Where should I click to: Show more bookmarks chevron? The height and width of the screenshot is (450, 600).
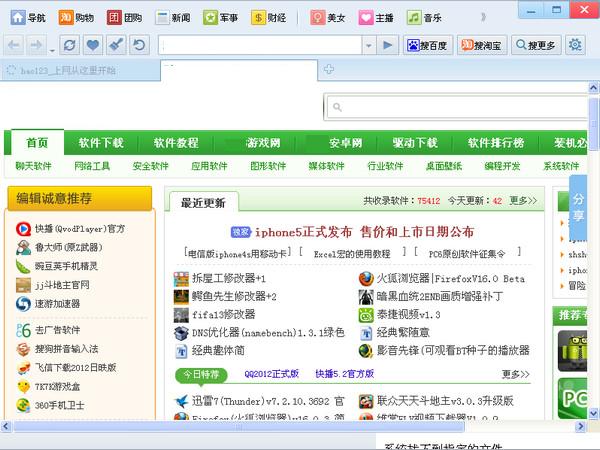[x=483, y=17]
